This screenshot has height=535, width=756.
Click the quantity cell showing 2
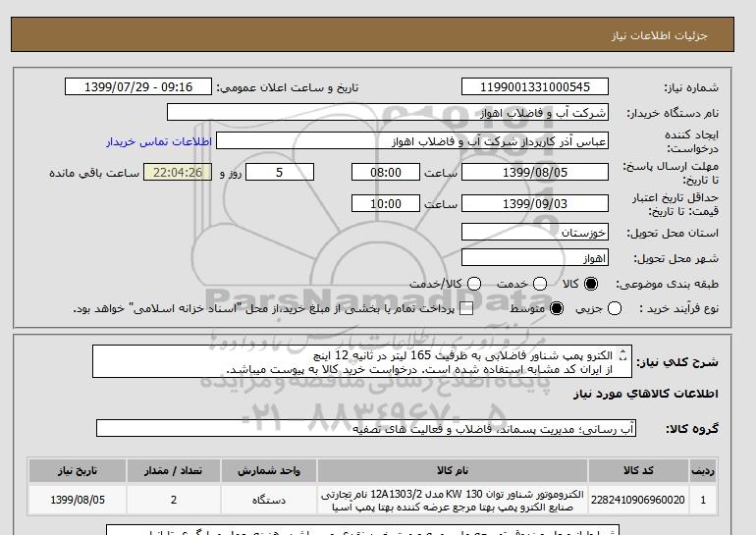coord(174,500)
